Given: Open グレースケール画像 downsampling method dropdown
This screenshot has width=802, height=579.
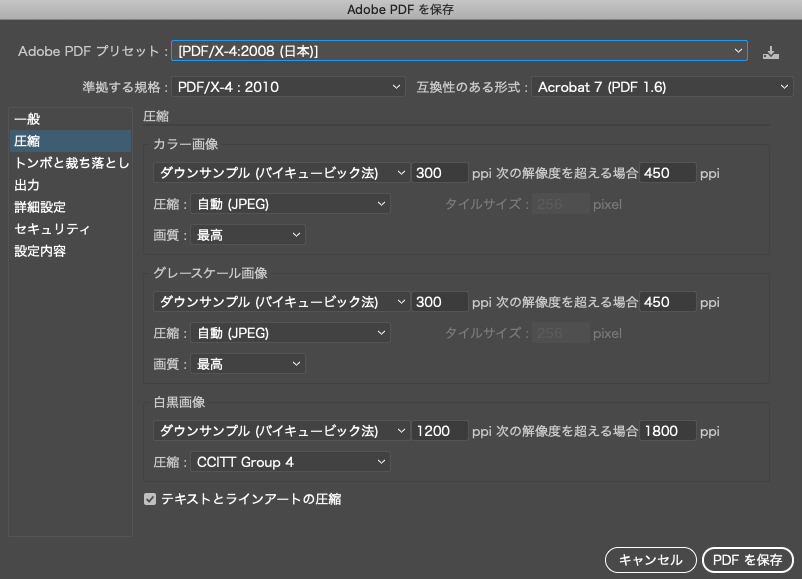Looking at the screenshot, I should [281, 302].
